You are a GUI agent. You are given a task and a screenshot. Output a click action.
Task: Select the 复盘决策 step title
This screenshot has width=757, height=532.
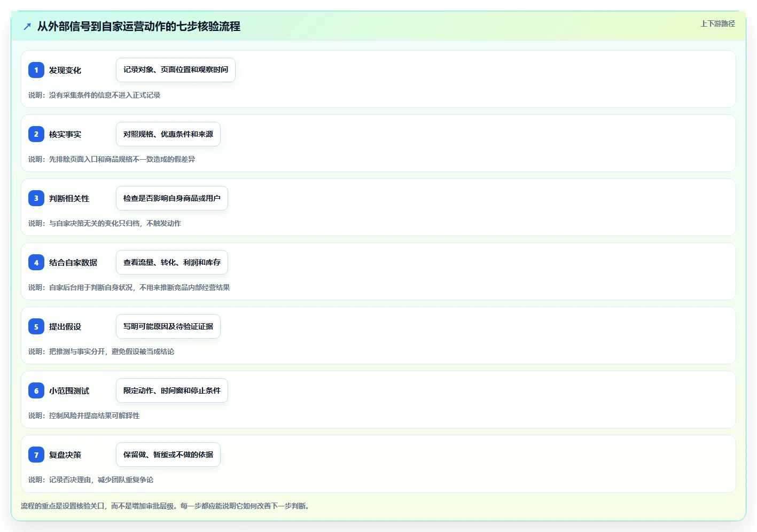click(x=65, y=455)
